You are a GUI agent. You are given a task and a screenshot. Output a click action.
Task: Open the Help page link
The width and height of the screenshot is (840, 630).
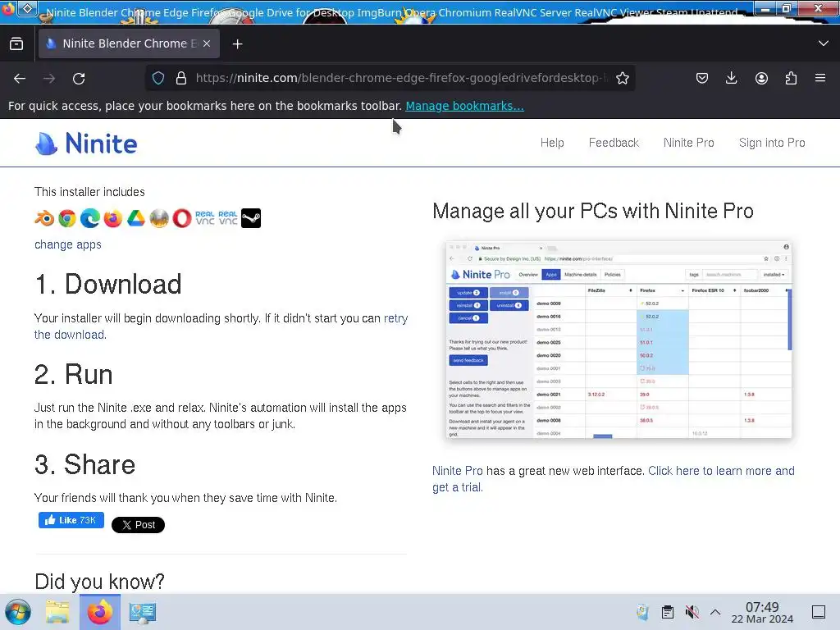[x=552, y=143]
